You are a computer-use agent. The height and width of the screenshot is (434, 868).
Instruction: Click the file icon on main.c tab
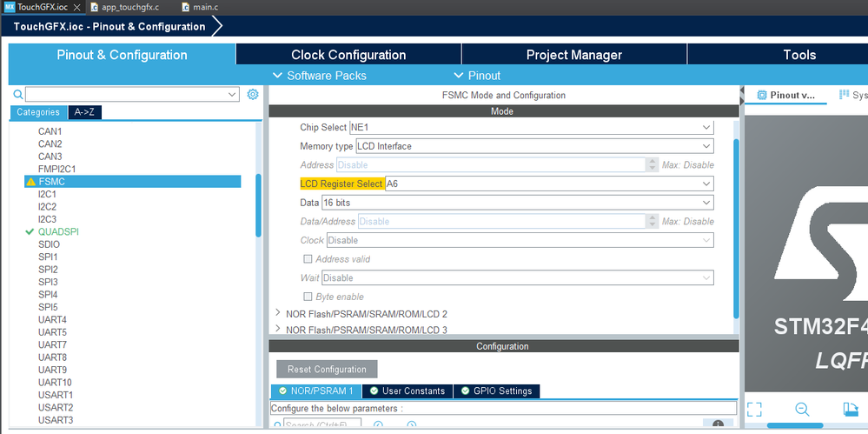(x=185, y=7)
